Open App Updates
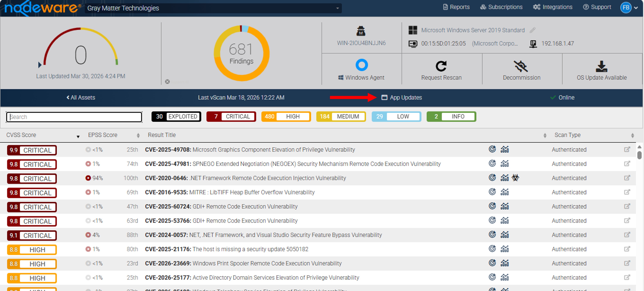The image size is (644, 291). [401, 97]
